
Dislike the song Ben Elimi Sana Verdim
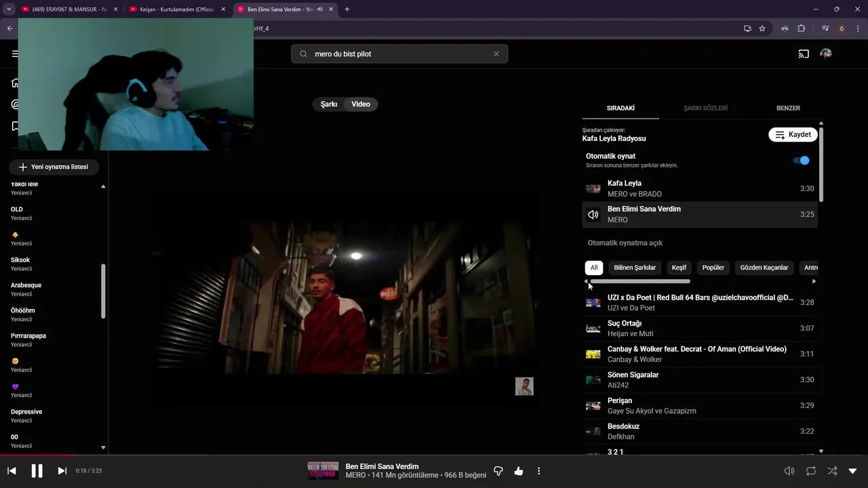pos(498,471)
